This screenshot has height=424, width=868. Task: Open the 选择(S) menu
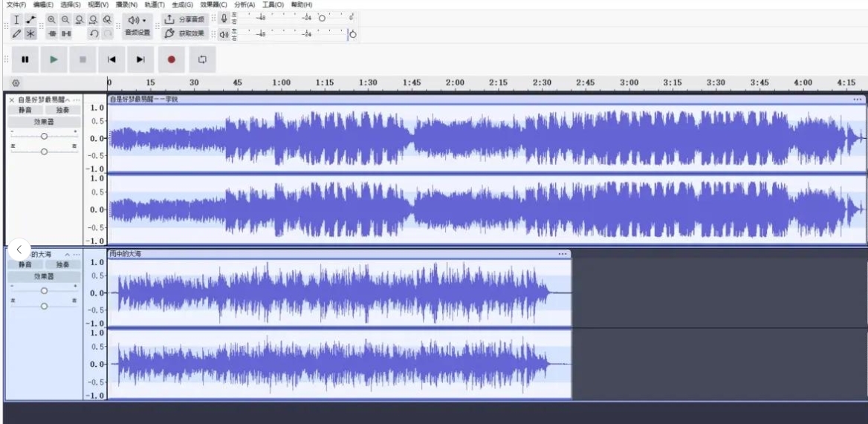tap(71, 4)
